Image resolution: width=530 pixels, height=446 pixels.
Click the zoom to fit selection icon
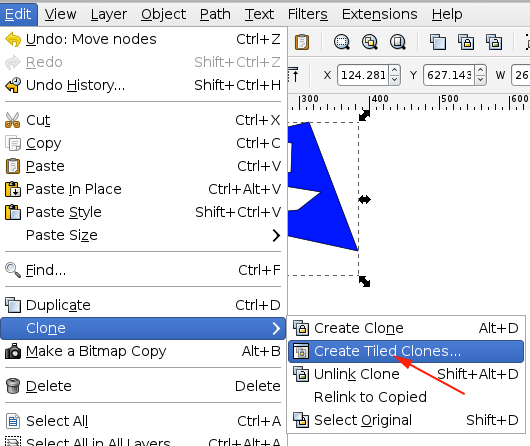(341, 42)
